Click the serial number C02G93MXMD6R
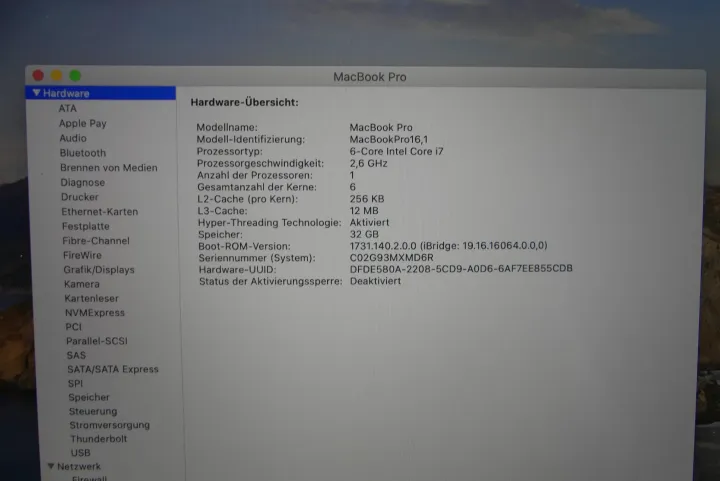 pos(392,257)
